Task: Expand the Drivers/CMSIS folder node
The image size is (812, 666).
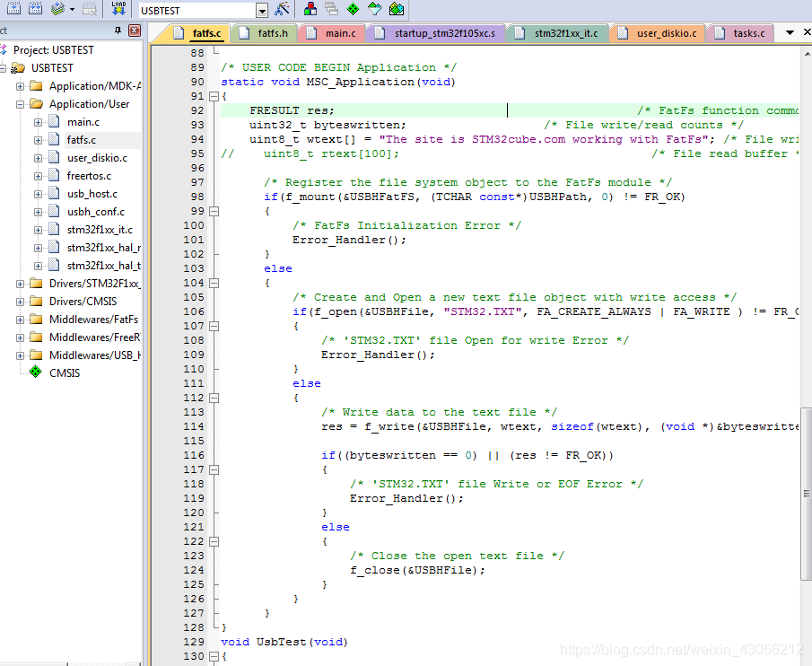Action: [x=20, y=302]
